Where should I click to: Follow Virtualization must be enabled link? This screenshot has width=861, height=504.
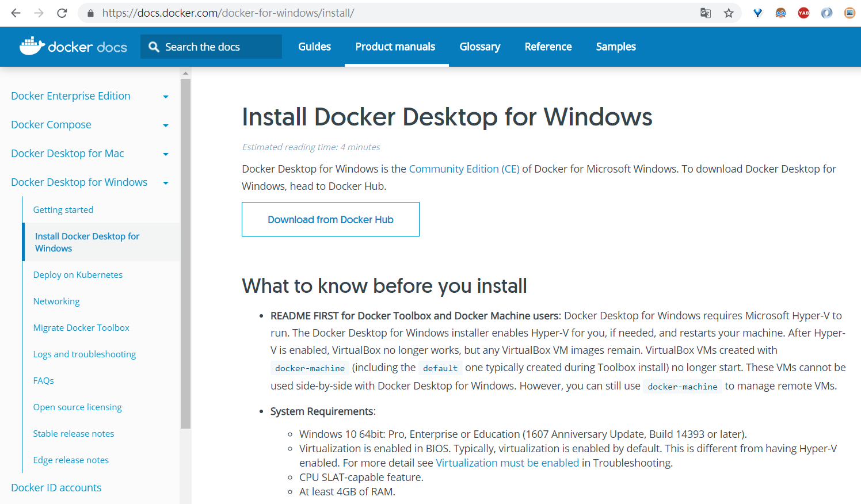(508, 463)
